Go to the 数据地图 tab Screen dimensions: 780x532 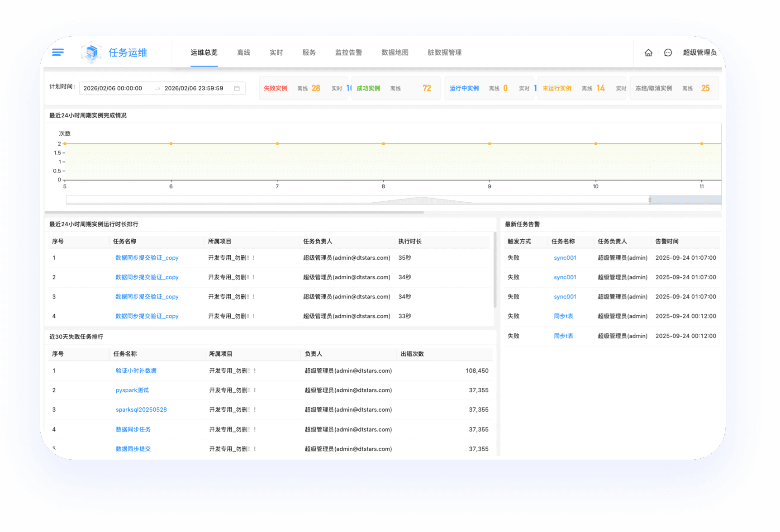(395, 52)
